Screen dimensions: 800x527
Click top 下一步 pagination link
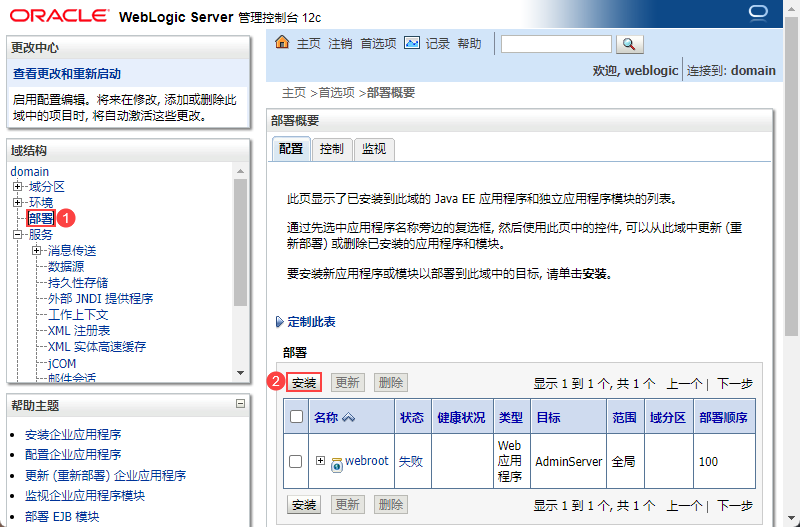735,384
